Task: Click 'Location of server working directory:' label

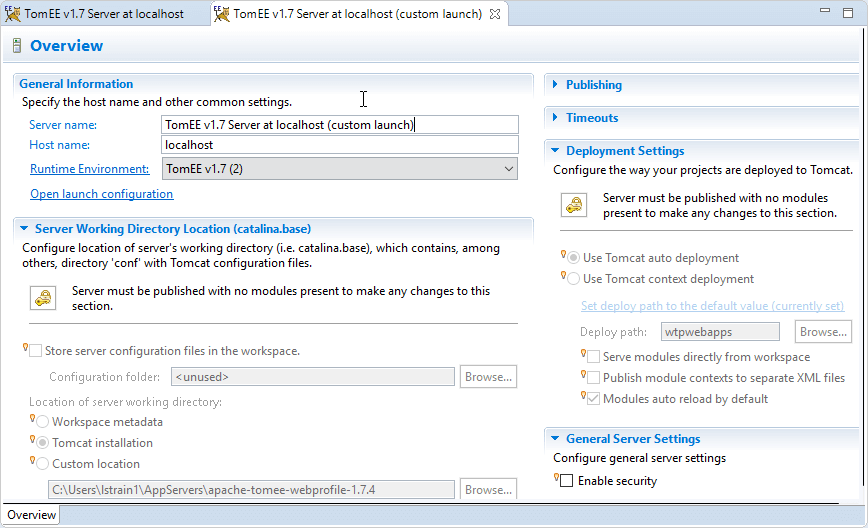Action: [126, 402]
